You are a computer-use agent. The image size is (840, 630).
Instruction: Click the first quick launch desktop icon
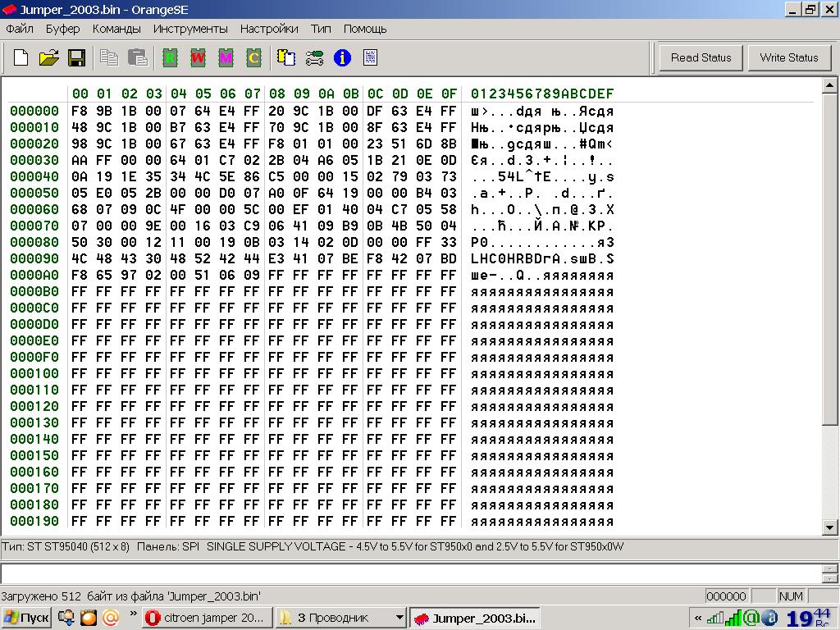tap(66, 618)
